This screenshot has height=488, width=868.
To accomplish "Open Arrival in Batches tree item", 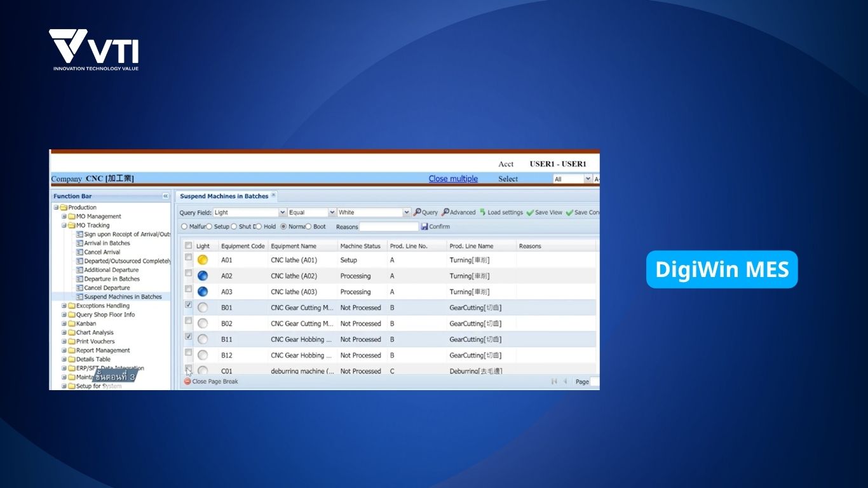I will pyautogui.click(x=107, y=243).
